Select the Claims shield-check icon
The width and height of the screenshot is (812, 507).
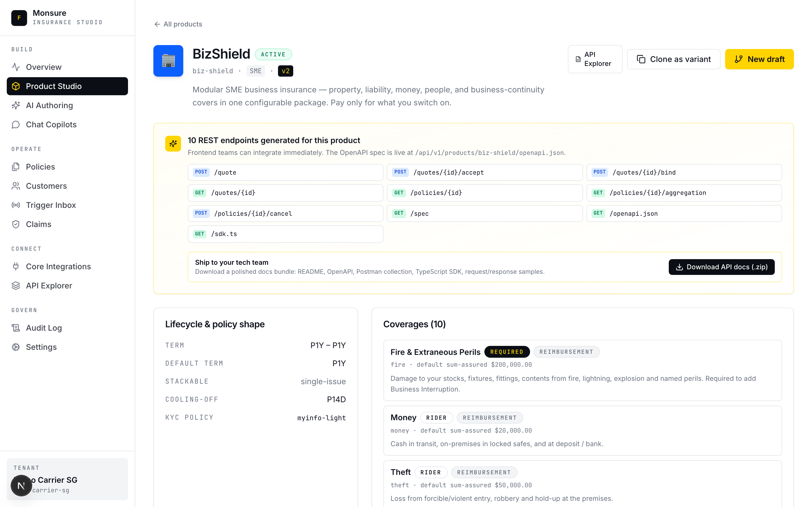[x=16, y=224]
